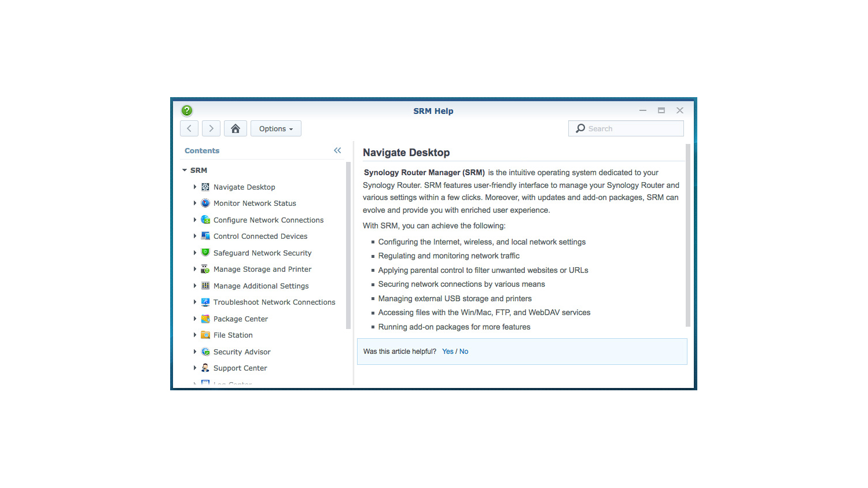The image size is (868, 488).
Task: Open the Manage Storage and Printer topic
Action: [262, 269]
